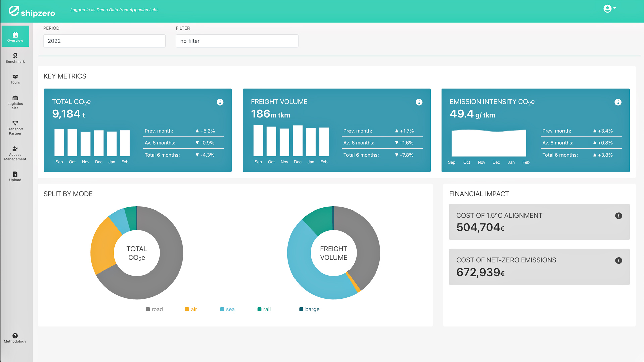Viewport: 644px width, 362px height.
Task: Open Access Management page
Action: coord(15,153)
